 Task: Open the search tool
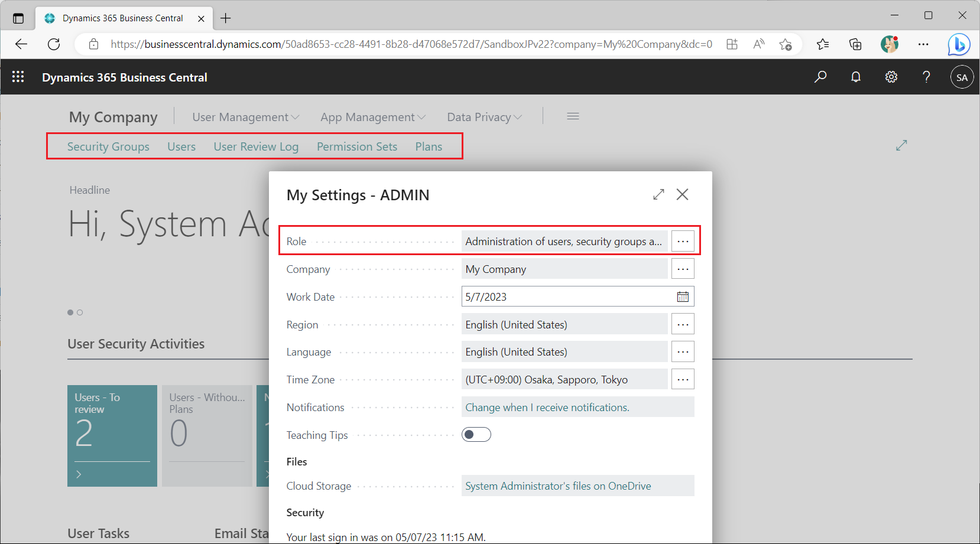click(820, 77)
